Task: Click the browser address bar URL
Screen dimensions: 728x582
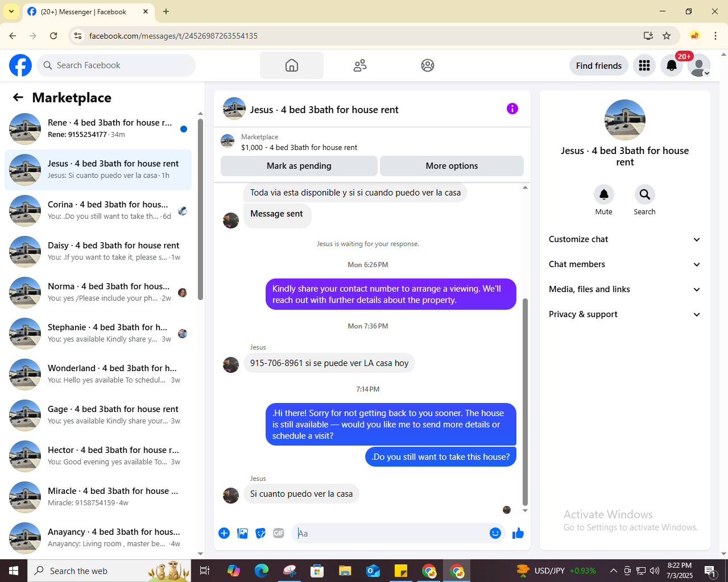Action: click(173, 36)
